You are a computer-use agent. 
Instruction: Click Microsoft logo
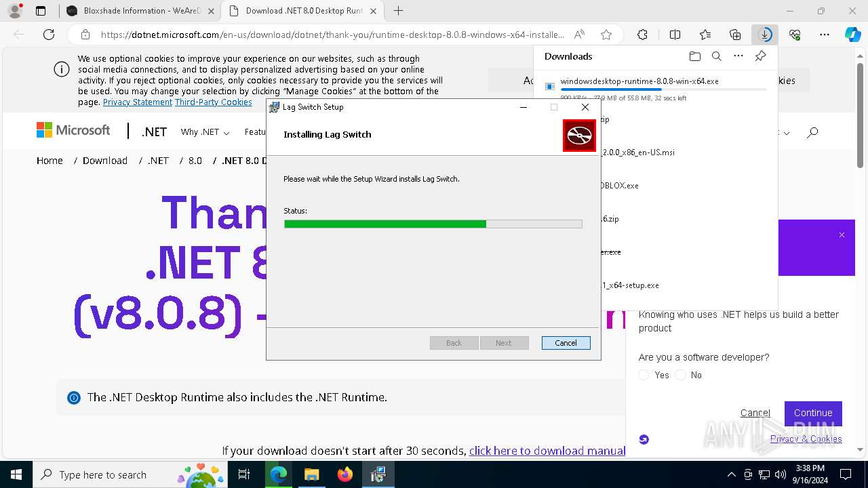point(73,130)
